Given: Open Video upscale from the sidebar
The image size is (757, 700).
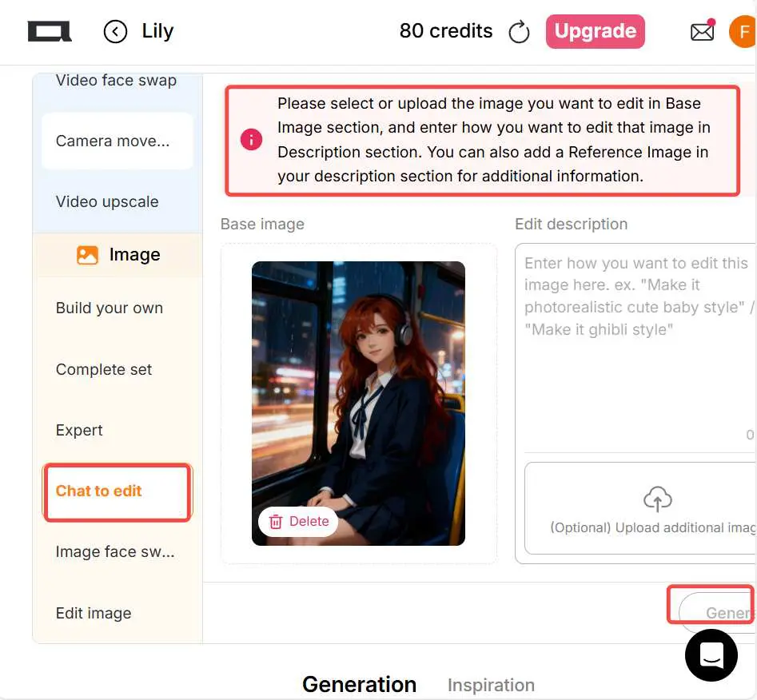Looking at the screenshot, I should tap(106, 201).
